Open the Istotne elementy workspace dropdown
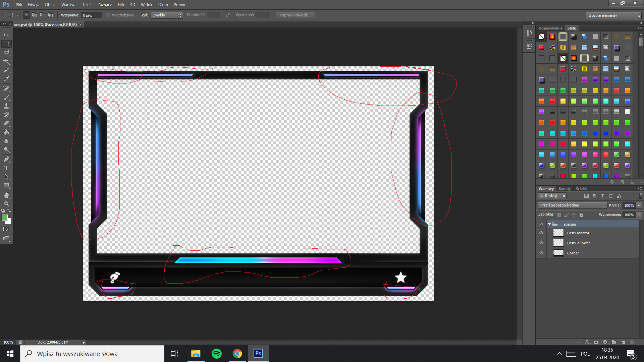 (613, 15)
